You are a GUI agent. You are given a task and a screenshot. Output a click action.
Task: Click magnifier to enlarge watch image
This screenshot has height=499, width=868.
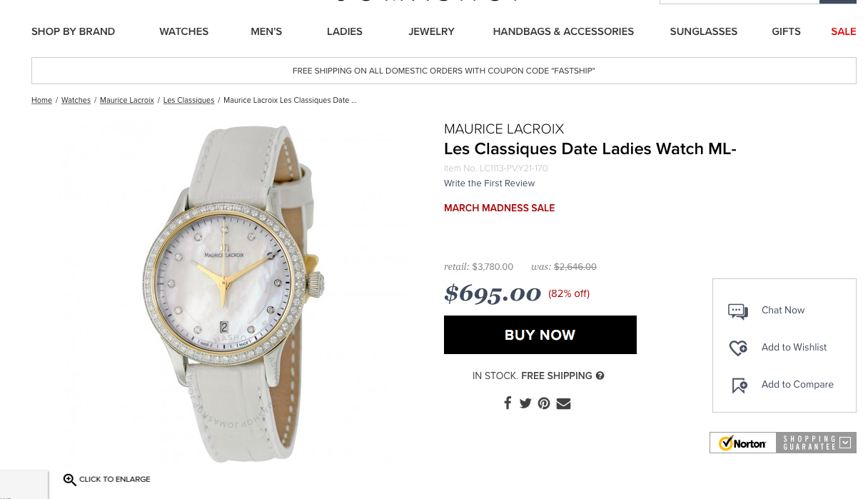(69, 480)
